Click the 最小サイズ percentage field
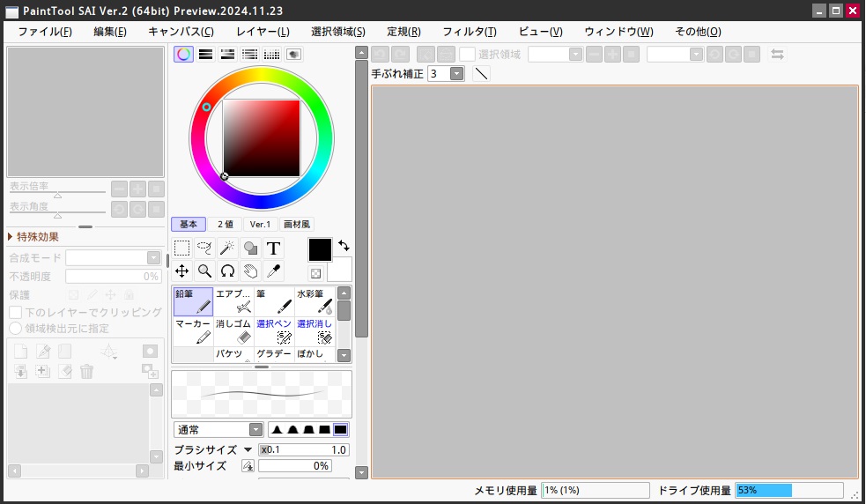Viewport: 866px width, 504px height. 294,466
